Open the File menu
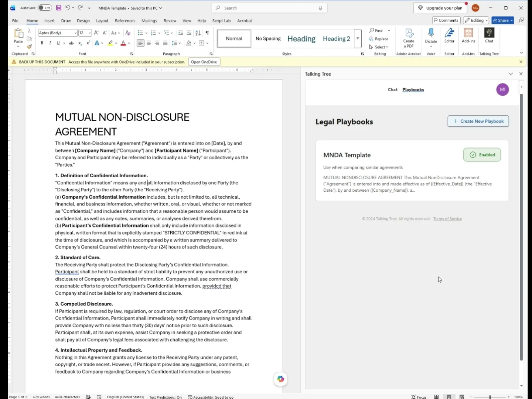 pos(15,21)
